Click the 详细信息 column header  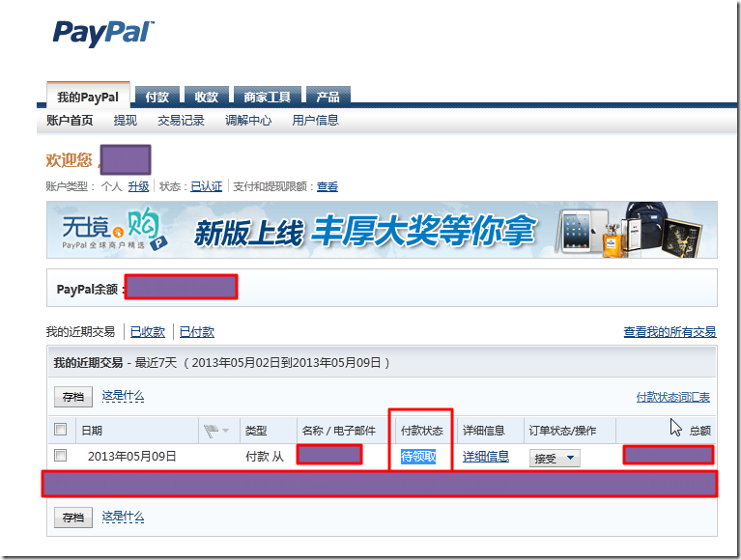(x=484, y=431)
